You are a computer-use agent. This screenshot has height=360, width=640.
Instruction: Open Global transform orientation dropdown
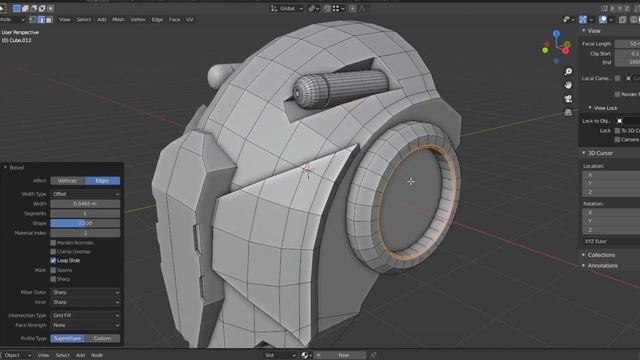click(287, 9)
